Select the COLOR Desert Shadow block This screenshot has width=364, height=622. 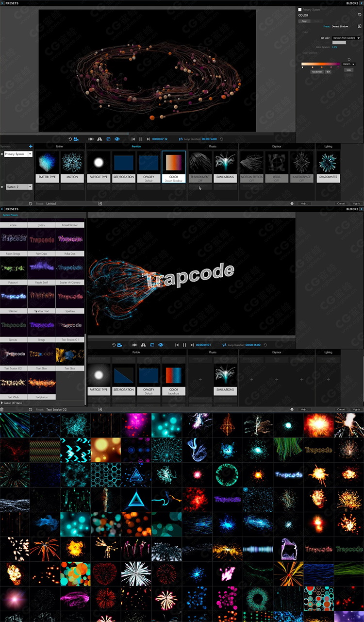click(x=174, y=166)
